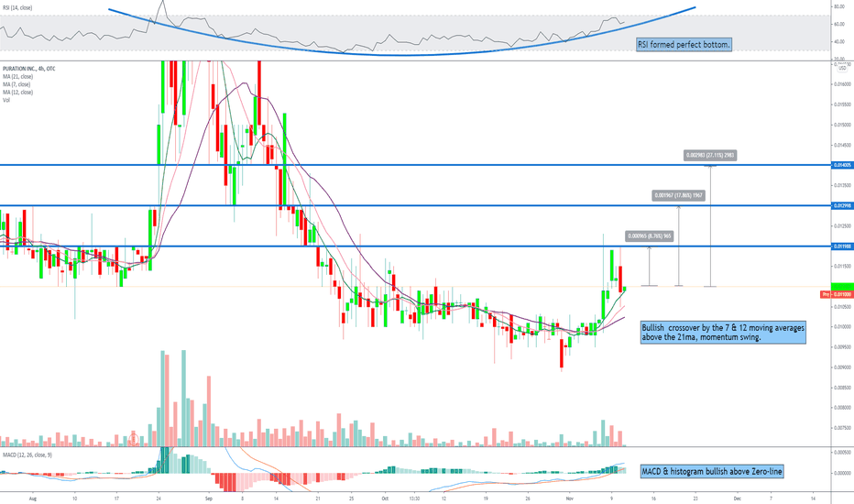Click the '0.009000' tick on the price axis

843,367
